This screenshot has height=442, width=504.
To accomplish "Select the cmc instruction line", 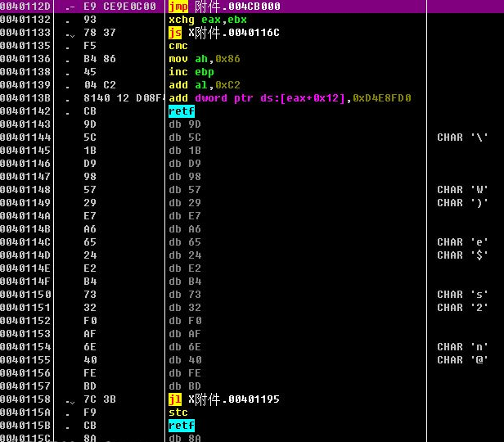I will [178, 46].
